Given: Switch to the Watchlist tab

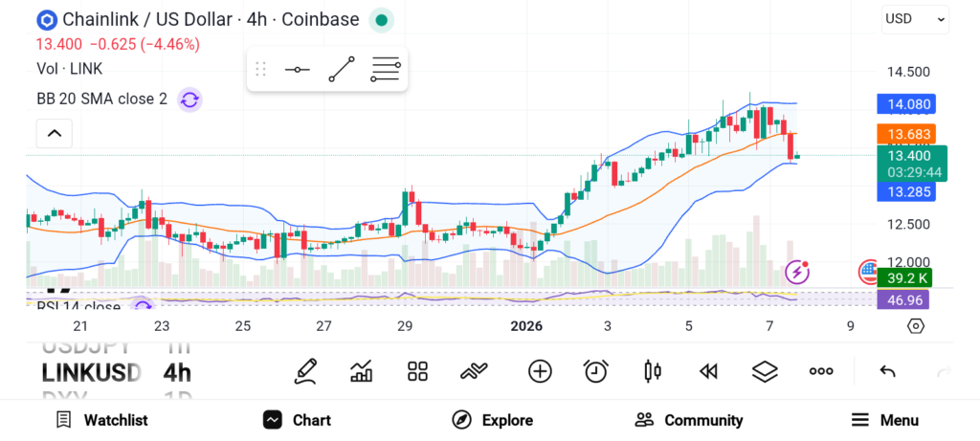Looking at the screenshot, I should click(x=101, y=420).
